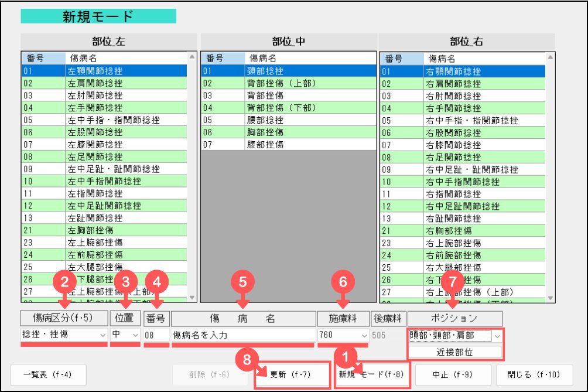Click the 傷病名 column header in 部位_中
Image resolution: width=588 pixels, height=392 pixels.
[x=310, y=58]
